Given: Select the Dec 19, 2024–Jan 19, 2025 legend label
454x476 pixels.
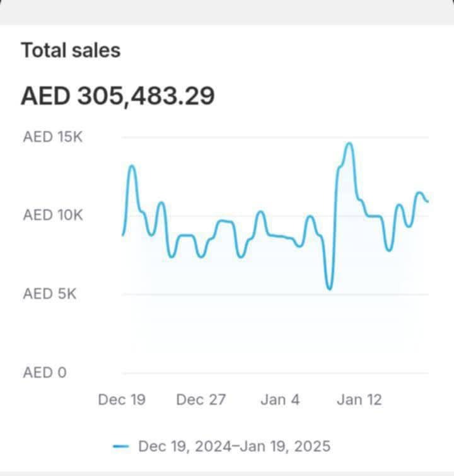Looking at the screenshot, I should click(234, 446).
